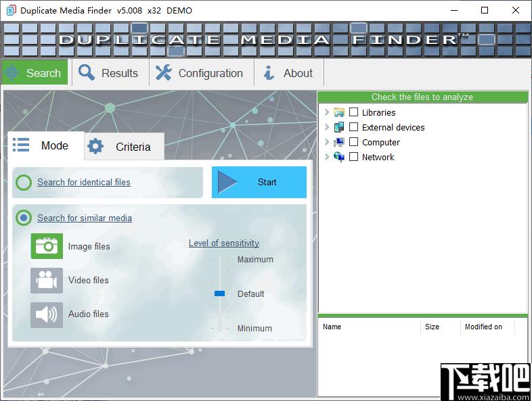Screen dimensions: 532x401
Task: Sort file list by Name column header
Action: point(332,327)
